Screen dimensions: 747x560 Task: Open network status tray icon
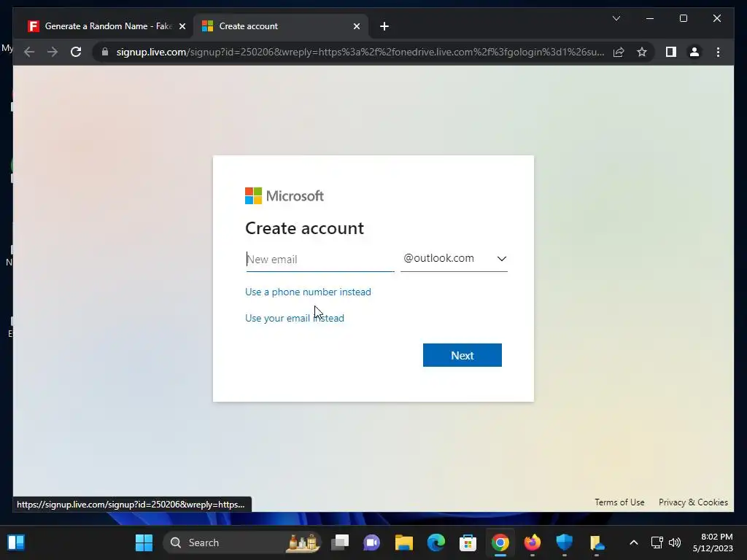[657, 542]
